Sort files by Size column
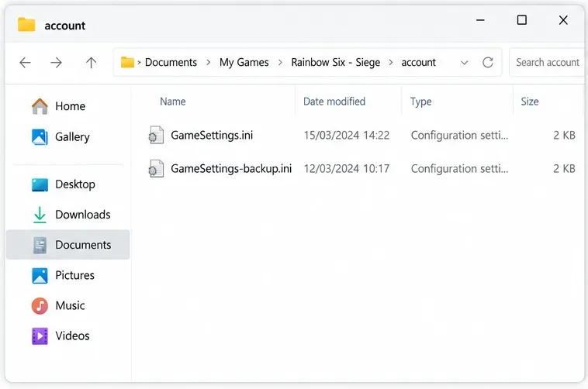This screenshot has width=588, height=389. (x=530, y=102)
